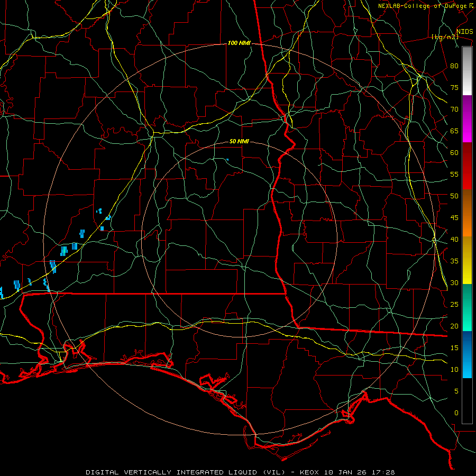This screenshot has height=476, width=476.
Task: Pick the white-gray segment of the VIL scale
Action: click(x=467, y=71)
